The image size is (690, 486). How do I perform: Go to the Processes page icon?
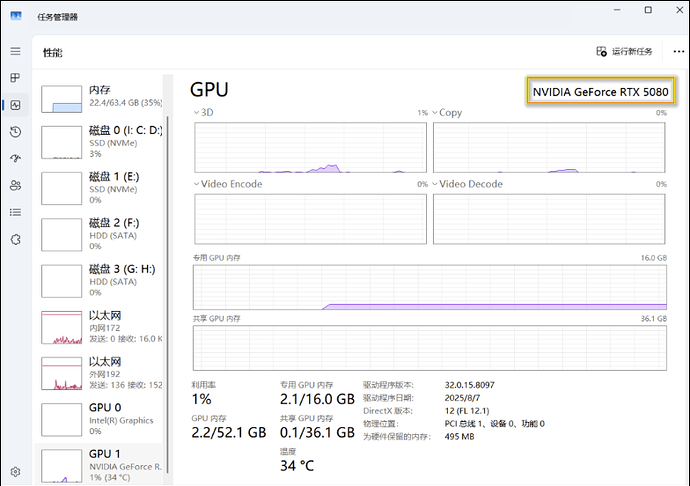(x=15, y=78)
